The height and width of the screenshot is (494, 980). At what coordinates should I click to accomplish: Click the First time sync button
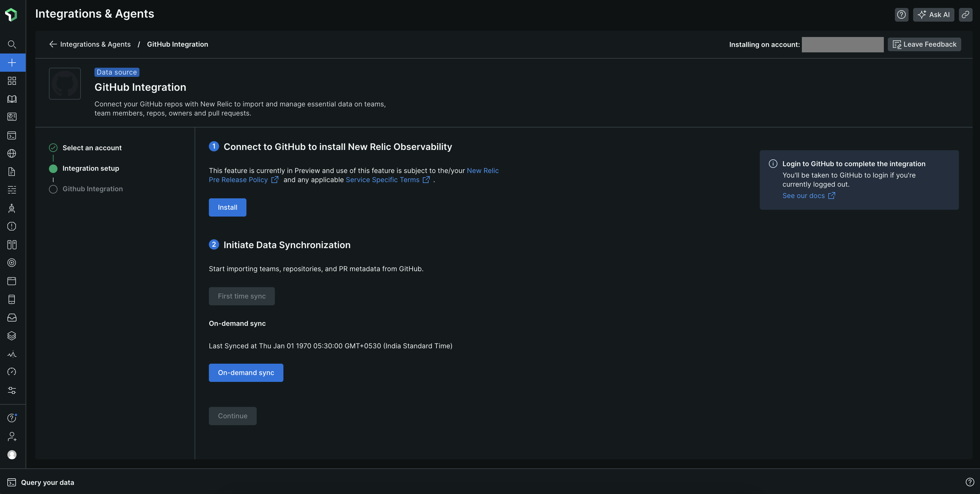coord(242,296)
